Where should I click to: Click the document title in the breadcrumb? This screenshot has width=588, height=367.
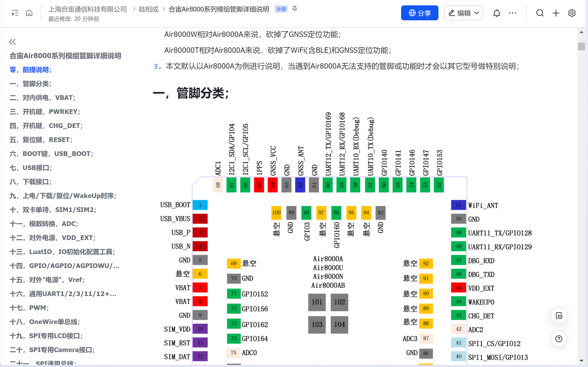(219, 9)
